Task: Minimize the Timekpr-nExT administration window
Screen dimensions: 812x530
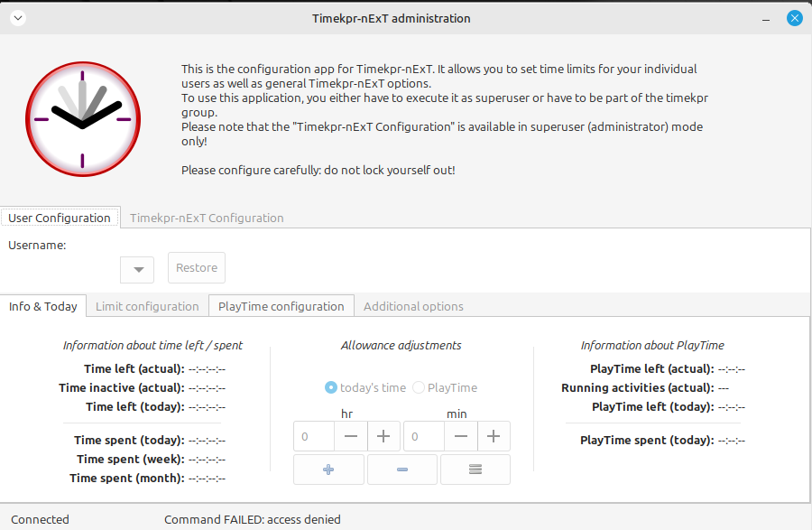Action: [x=766, y=19]
